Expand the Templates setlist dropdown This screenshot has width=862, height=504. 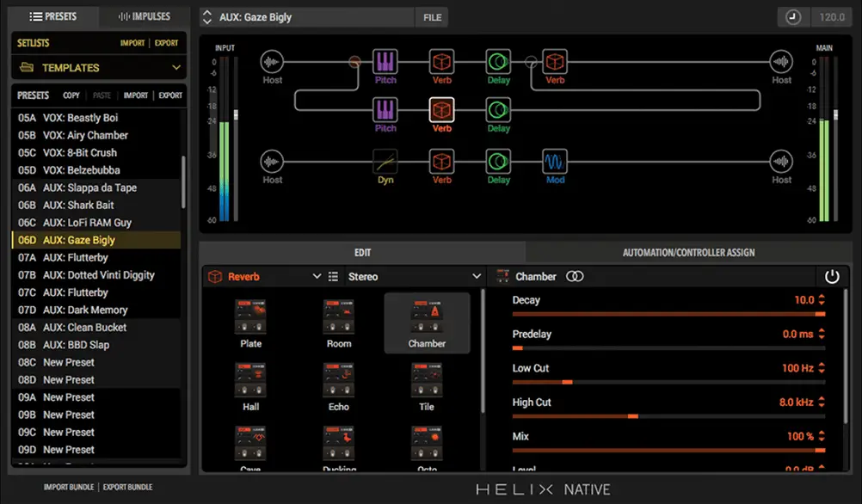tap(175, 68)
